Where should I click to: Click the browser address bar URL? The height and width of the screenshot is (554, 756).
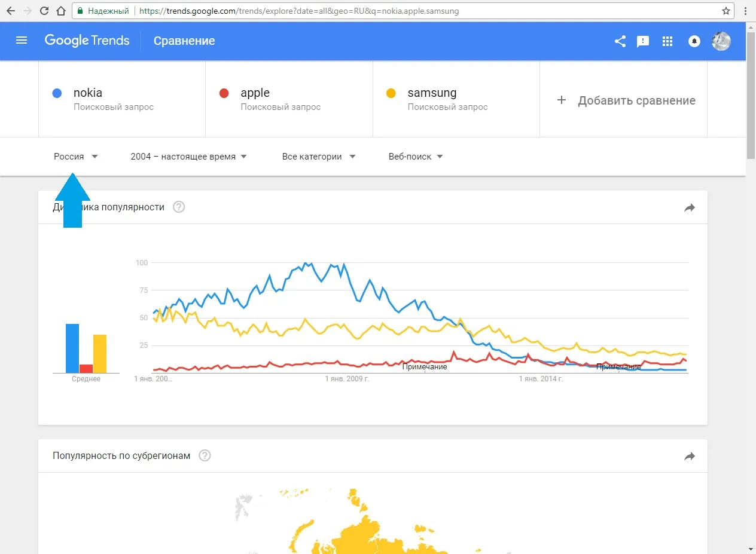point(299,11)
